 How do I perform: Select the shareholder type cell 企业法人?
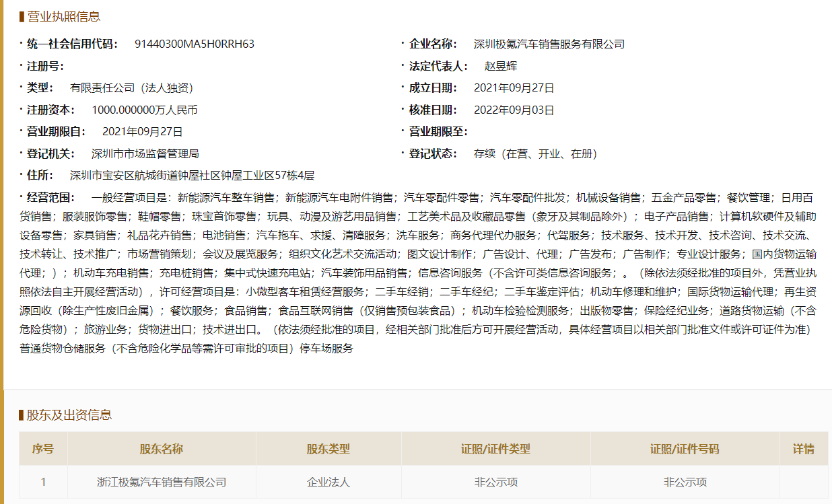(328, 482)
